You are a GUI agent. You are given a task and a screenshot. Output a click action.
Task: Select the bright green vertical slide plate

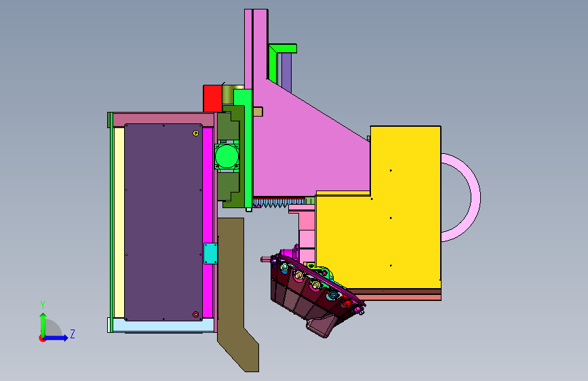pos(248,150)
